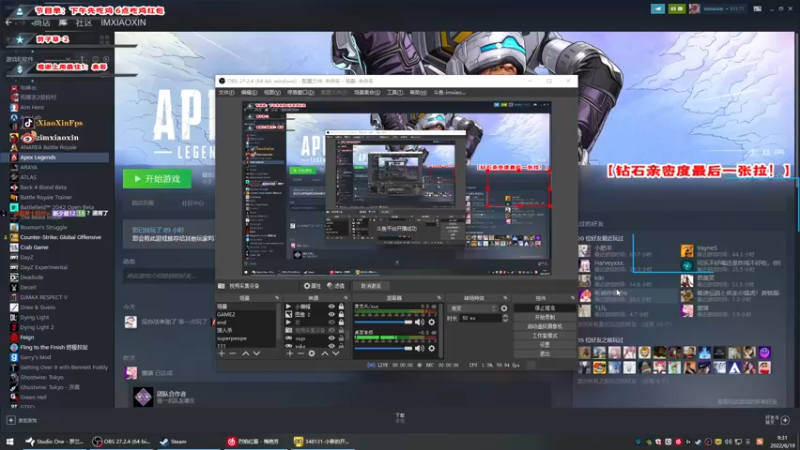Open the 工具 menu in OBS
800x450 pixels.
coord(395,92)
